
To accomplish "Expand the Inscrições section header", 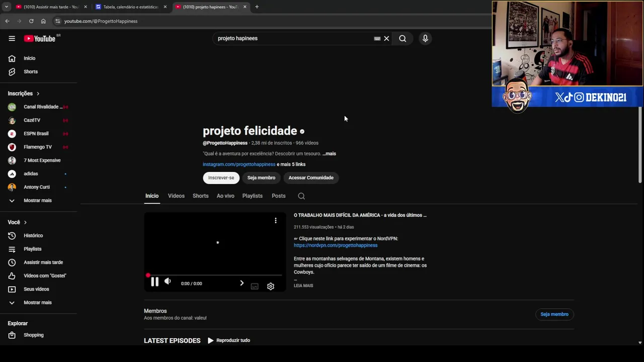I will pyautogui.click(x=23, y=94).
